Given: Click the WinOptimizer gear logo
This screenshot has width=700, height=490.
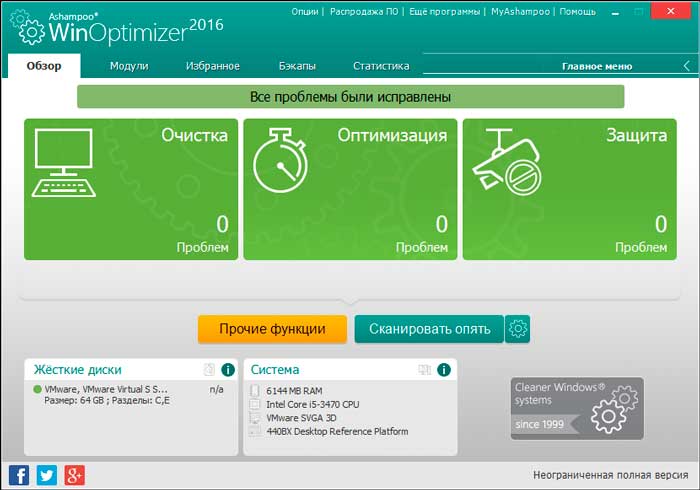Looking at the screenshot, I should tap(28, 27).
